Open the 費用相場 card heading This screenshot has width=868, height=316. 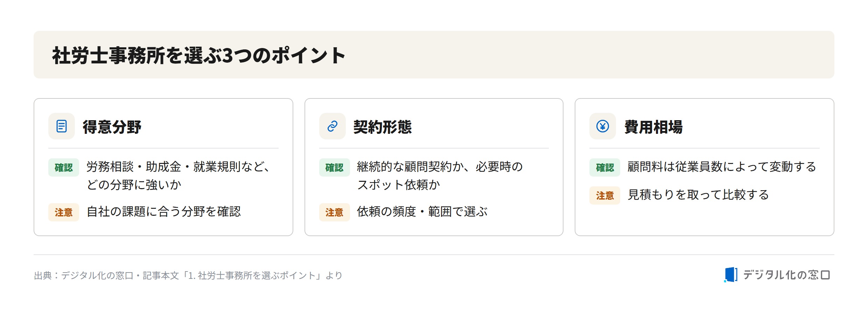(x=653, y=127)
